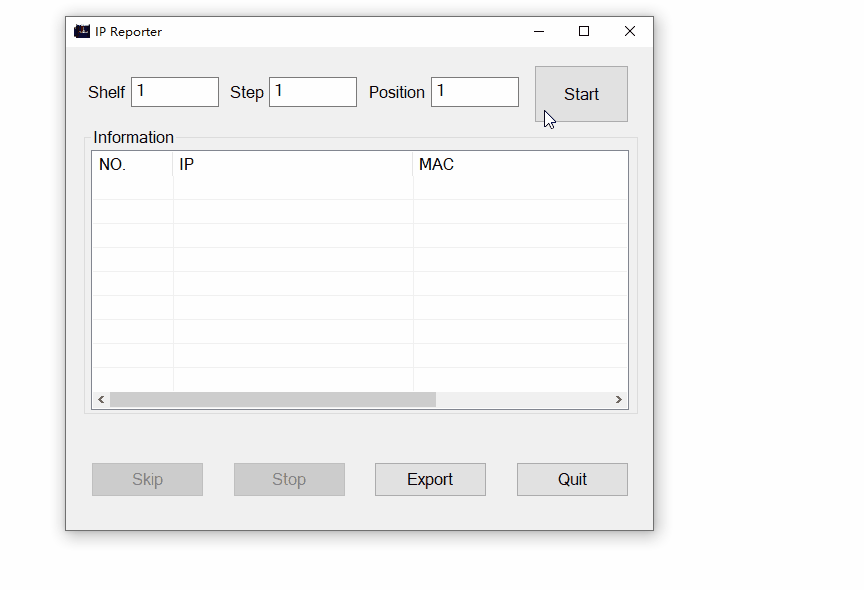
Task: Click the IP column header
Action: click(x=293, y=164)
